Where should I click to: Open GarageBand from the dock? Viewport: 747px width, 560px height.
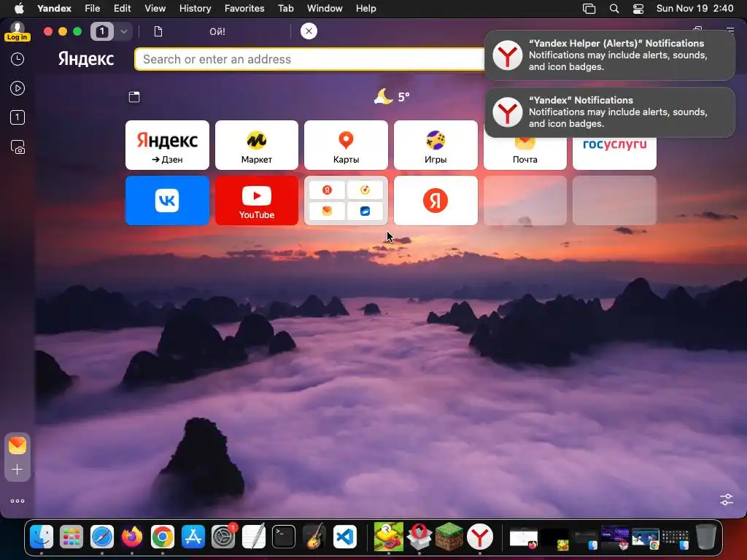[x=314, y=537]
